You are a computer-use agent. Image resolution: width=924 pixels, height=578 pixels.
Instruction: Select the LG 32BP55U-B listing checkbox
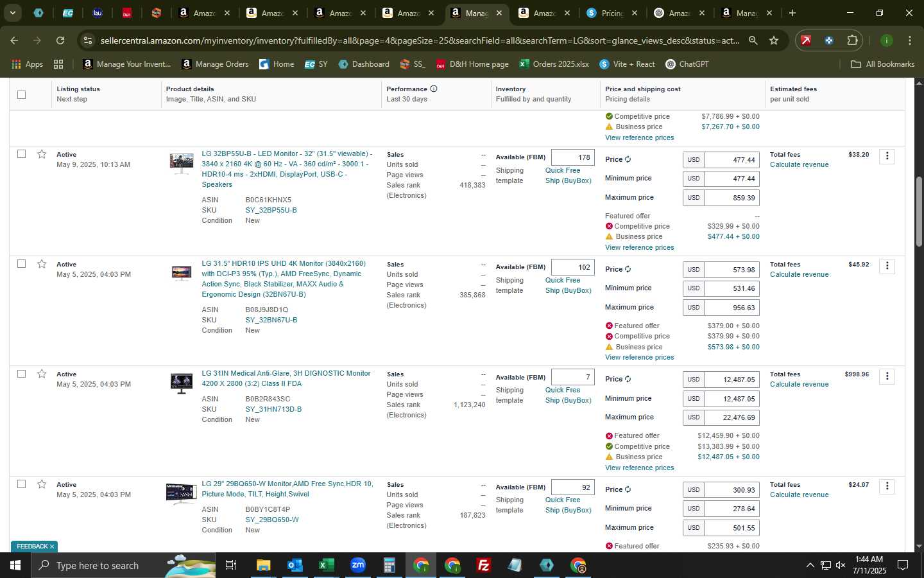click(x=21, y=154)
